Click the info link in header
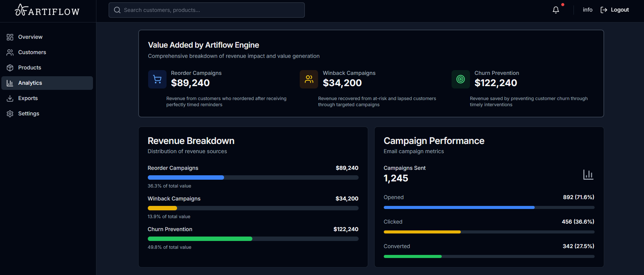Image resolution: width=644 pixels, height=275 pixels. pos(587,10)
